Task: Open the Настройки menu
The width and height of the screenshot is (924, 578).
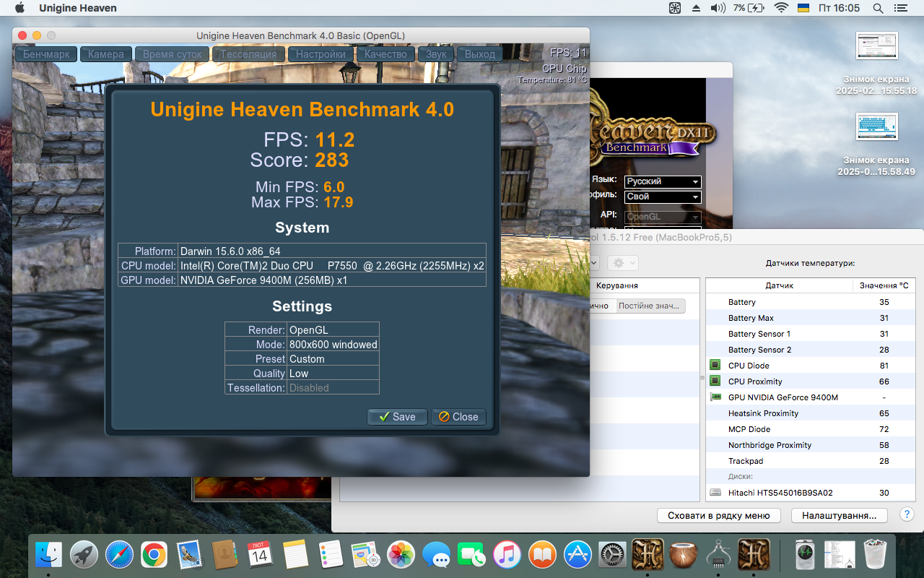Action: (x=321, y=54)
